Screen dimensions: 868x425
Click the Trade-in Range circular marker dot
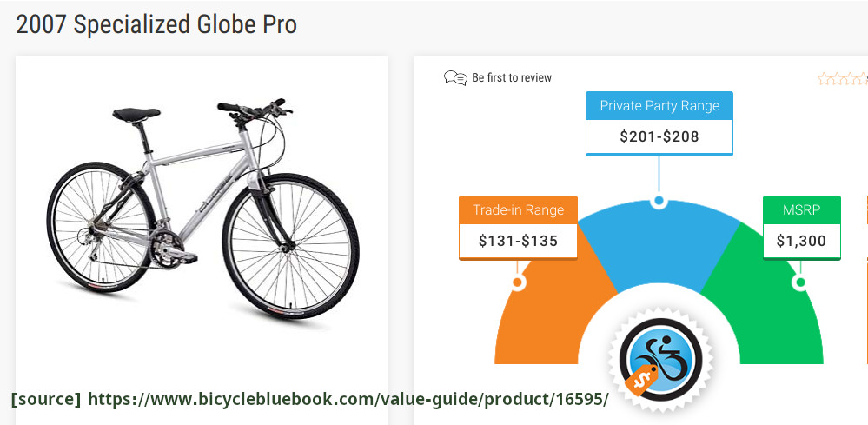(518, 282)
